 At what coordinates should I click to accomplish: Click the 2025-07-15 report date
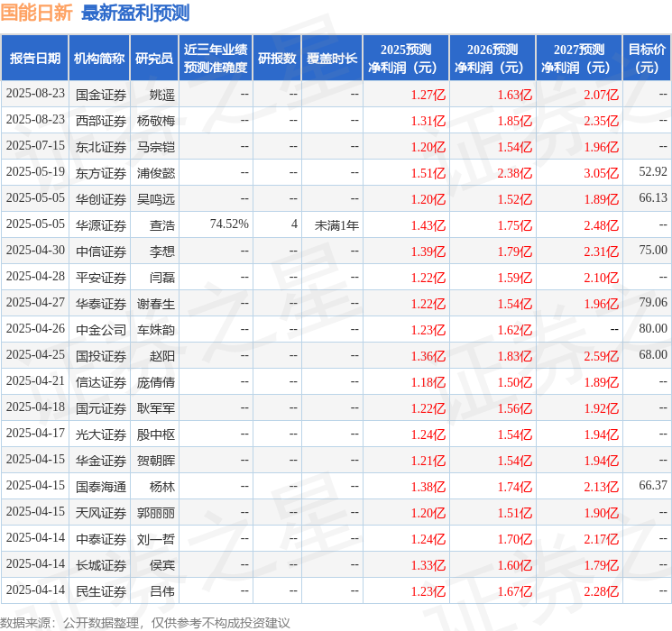pos(35,146)
